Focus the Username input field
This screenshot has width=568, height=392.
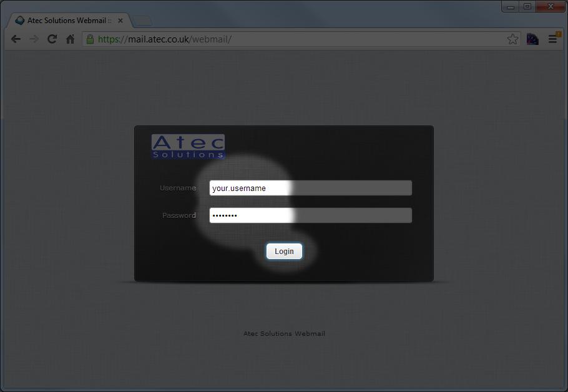click(310, 188)
